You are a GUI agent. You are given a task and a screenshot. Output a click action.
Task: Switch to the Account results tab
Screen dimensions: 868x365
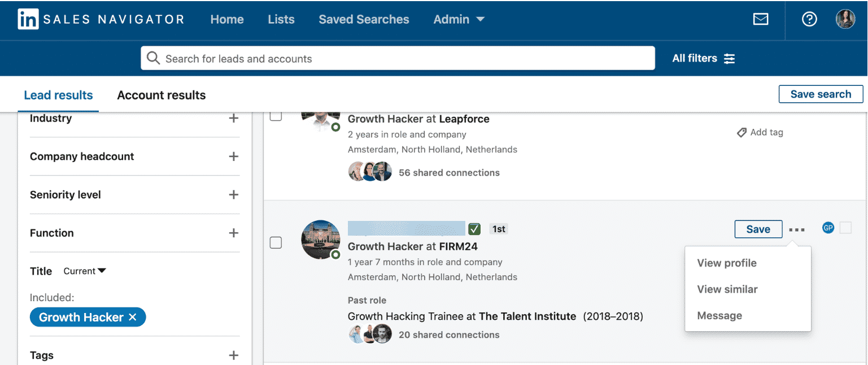(161, 95)
